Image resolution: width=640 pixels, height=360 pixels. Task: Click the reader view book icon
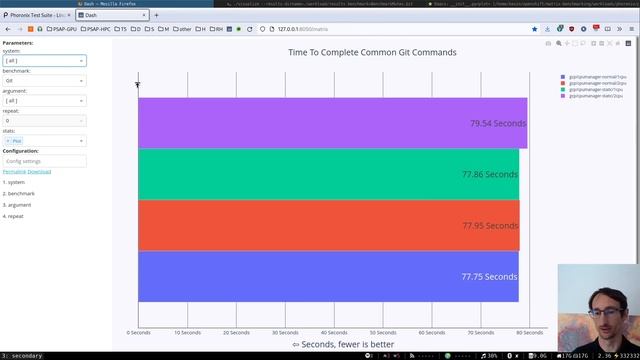point(608,29)
